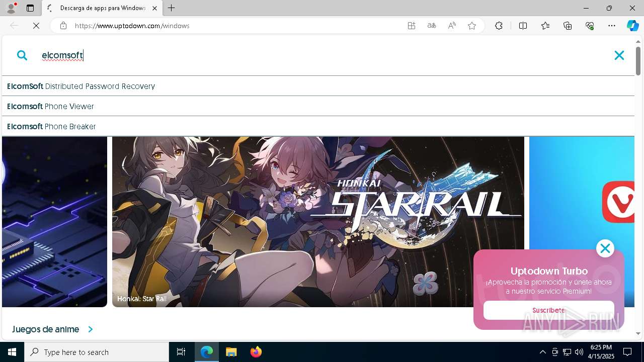Image resolution: width=644 pixels, height=362 pixels.
Task: Open the Favorites list icon
Action: coord(545,26)
